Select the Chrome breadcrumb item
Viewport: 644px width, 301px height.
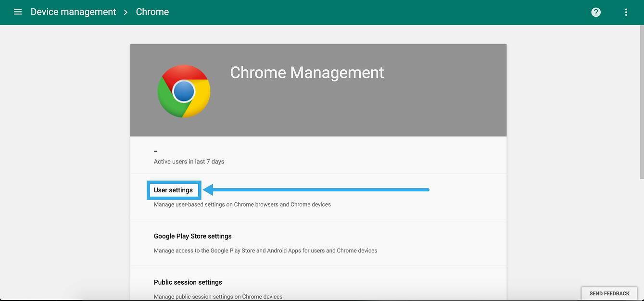pos(152,12)
